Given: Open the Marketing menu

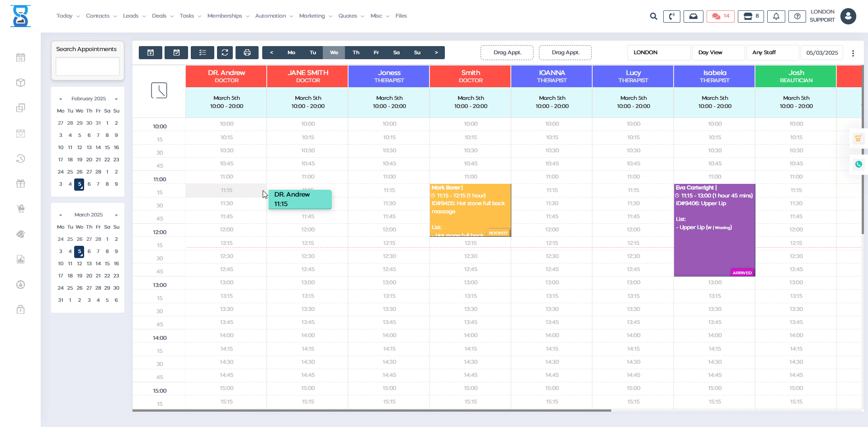Looking at the screenshot, I should [x=312, y=16].
